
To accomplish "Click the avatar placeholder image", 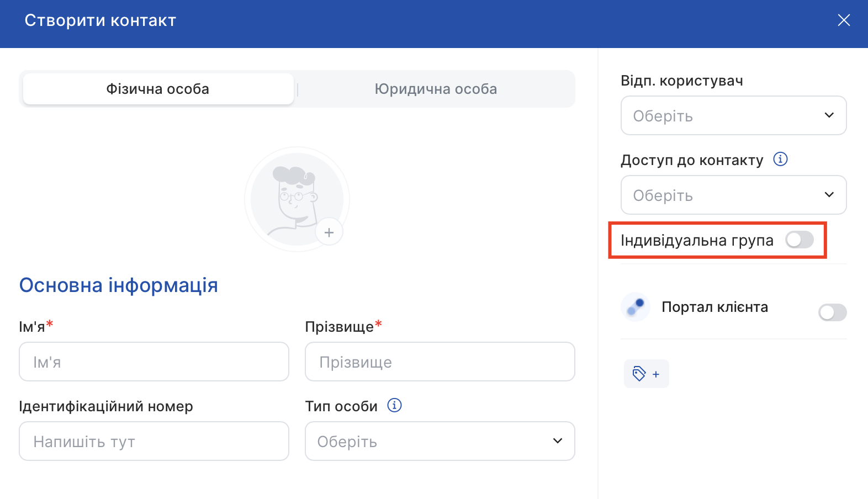I will click(297, 199).
